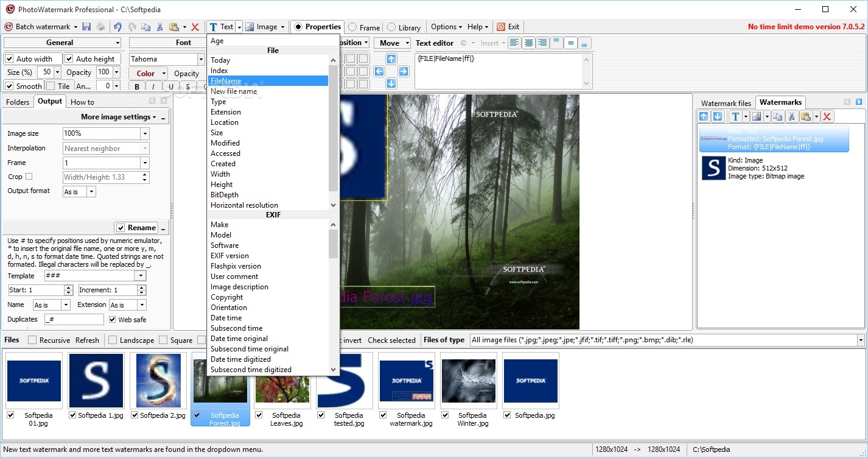Viewport: 868px width, 458px height.
Task: Select the Library radio button
Action: point(391,27)
